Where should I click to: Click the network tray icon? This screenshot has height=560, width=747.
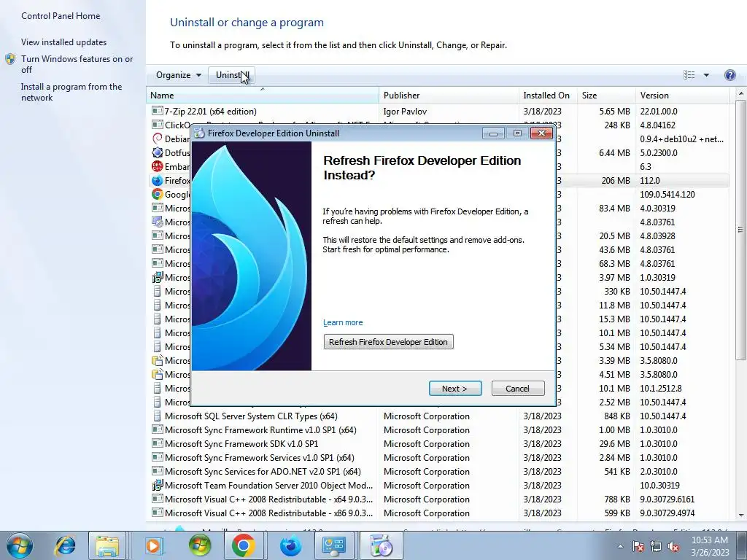click(656, 546)
